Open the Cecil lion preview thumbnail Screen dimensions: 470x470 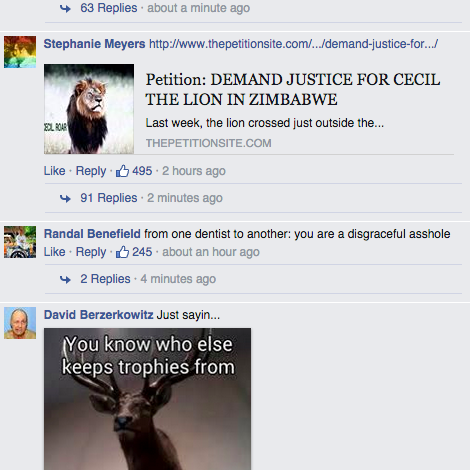[89, 109]
